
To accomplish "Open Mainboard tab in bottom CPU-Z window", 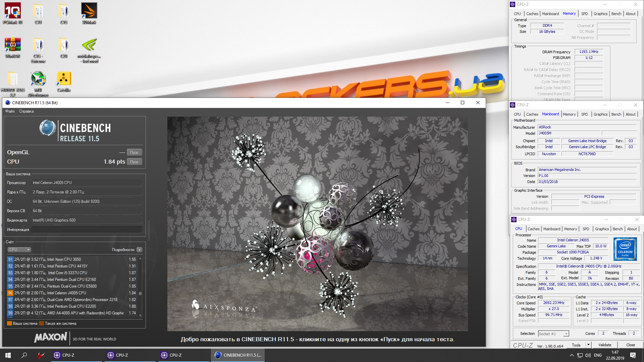I will point(552,229).
